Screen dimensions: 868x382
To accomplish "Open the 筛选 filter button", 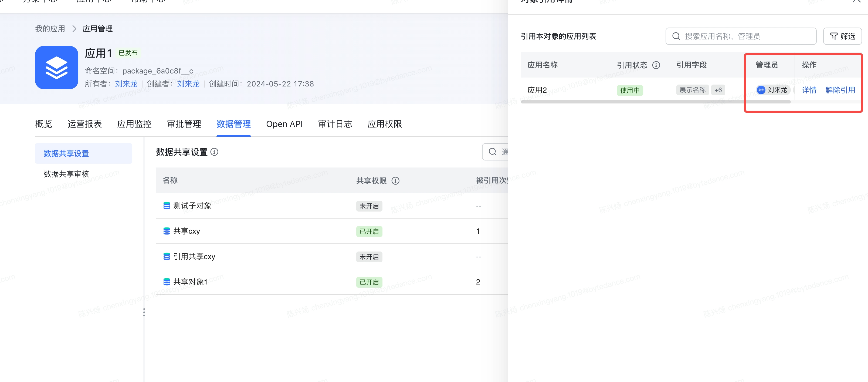I will coord(842,36).
